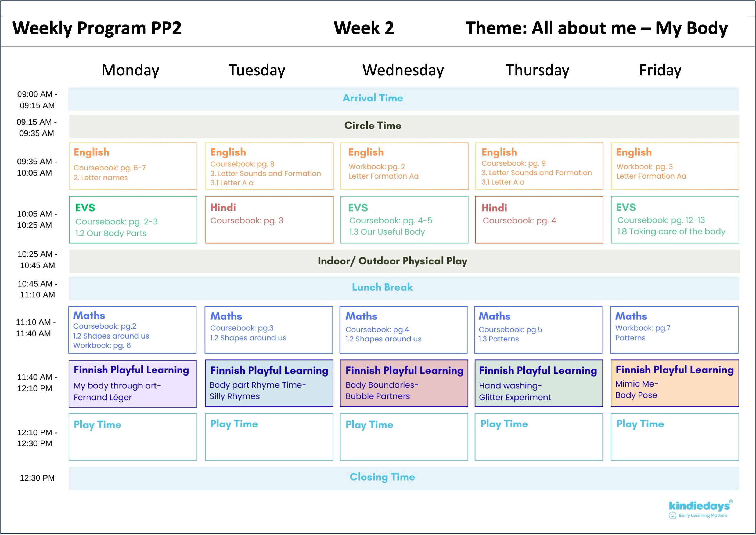Image resolution: width=756 pixels, height=535 pixels.
Task: Select Tuesday's Body part Rhyme Time card
Action: (x=269, y=383)
